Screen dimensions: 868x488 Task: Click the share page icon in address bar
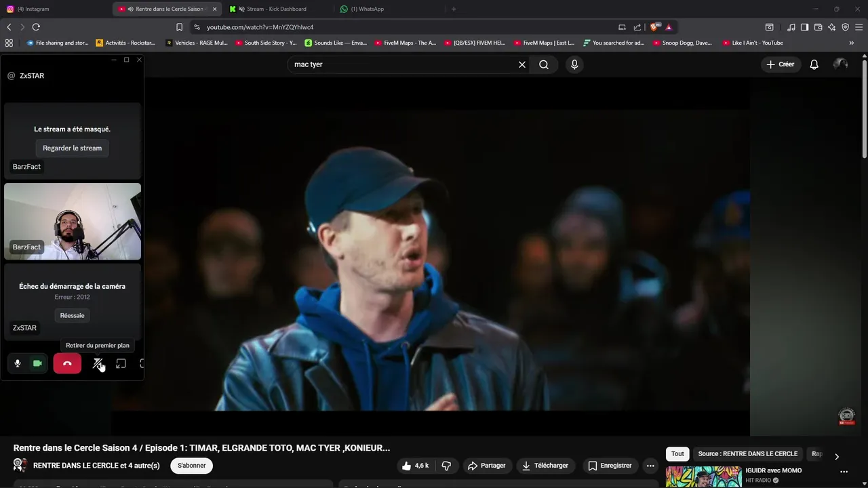click(637, 27)
